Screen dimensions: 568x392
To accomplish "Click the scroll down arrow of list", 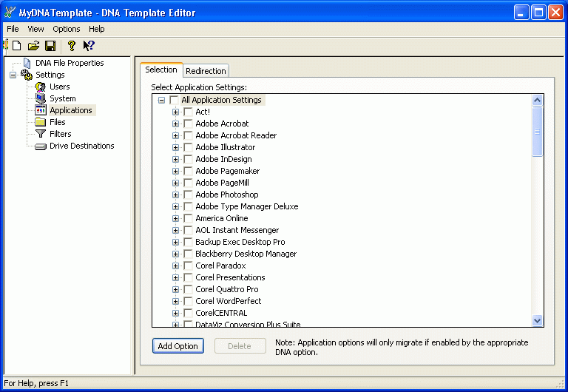I will click(537, 320).
